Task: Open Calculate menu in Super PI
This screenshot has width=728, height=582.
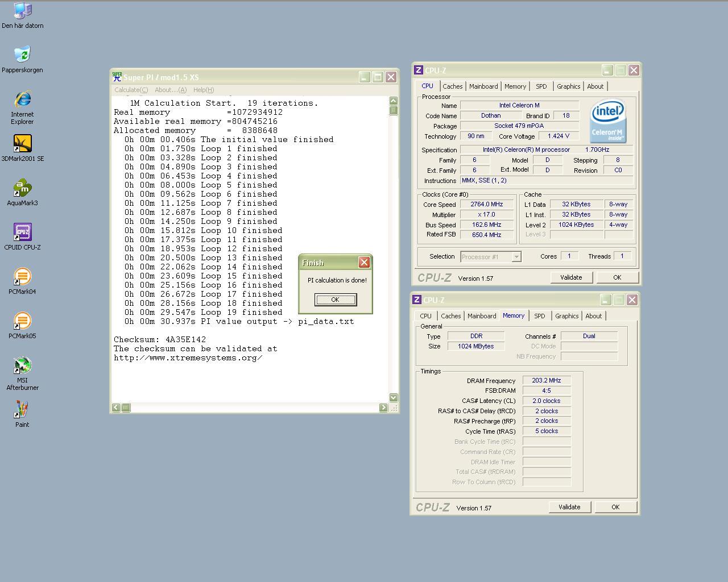Action: click(x=131, y=90)
